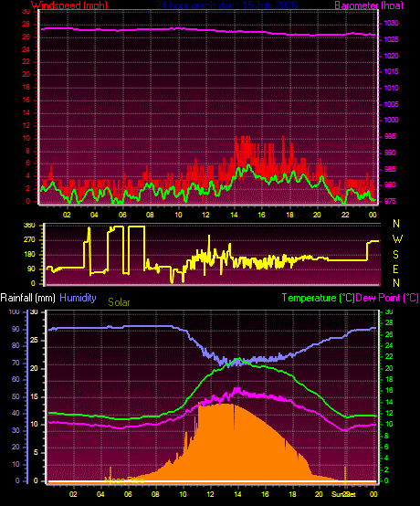Click the 'E' compass label beside the wind direction chart
This screenshot has width=420, height=506.
tap(395, 269)
